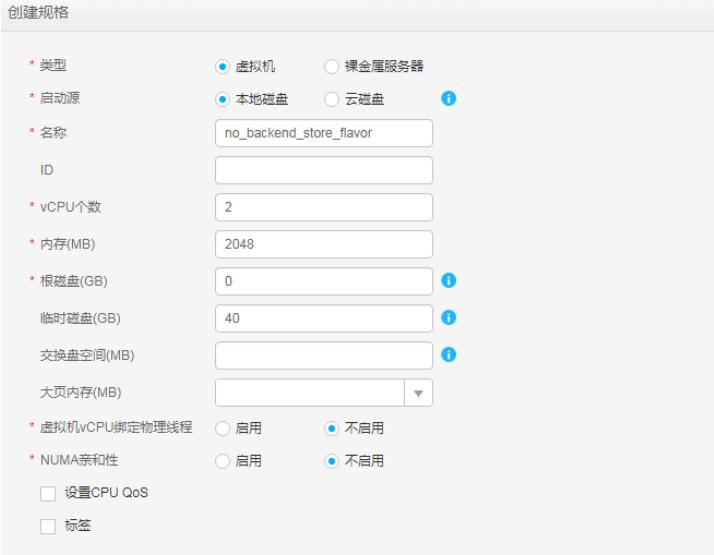714x555 pixels.
Task: Click info icon beside 根磁盘(GB) field
Action: coord(449,280)
